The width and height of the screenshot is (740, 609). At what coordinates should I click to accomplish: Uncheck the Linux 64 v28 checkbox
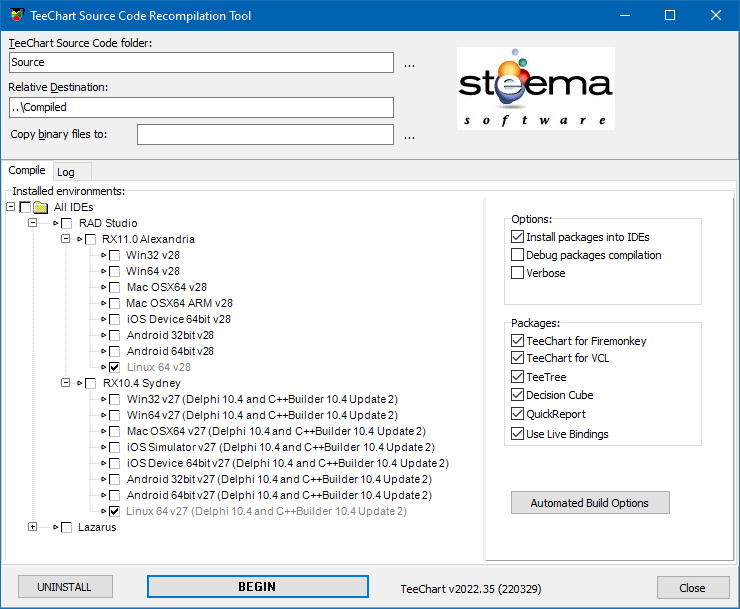point(114,367)
